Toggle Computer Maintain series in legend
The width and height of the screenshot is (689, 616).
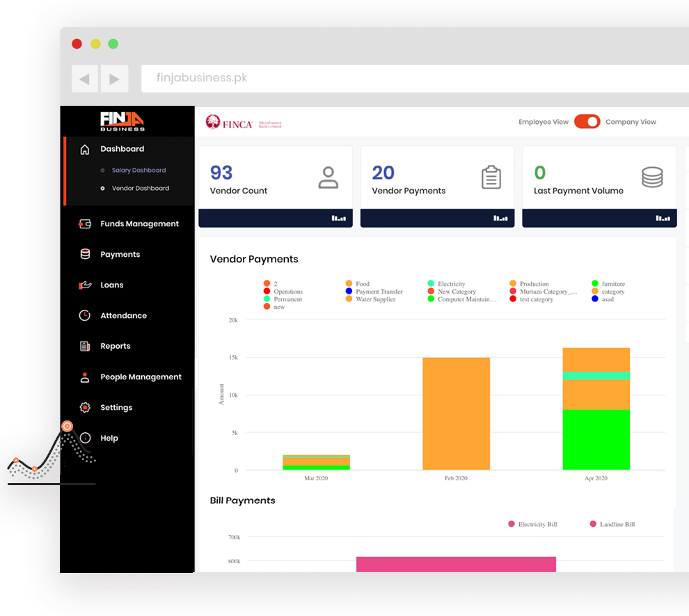pos(462,299)
